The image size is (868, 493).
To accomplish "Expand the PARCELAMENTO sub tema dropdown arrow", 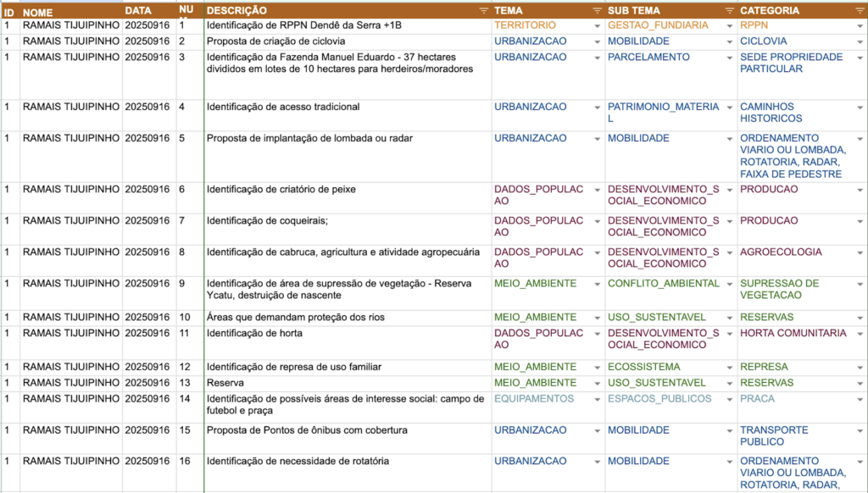I will point(729,58).
